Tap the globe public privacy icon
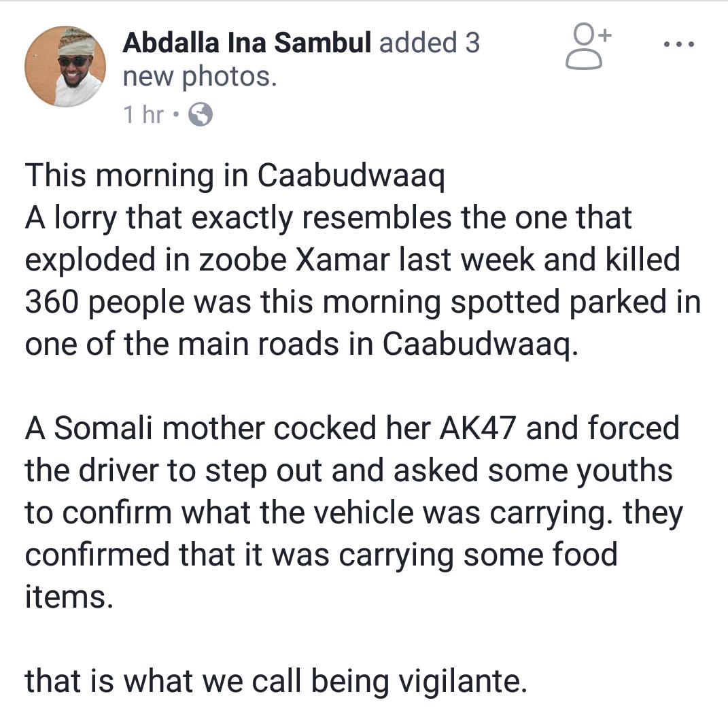The width and height of the screenshot is (728, 711). pos(201,114)
